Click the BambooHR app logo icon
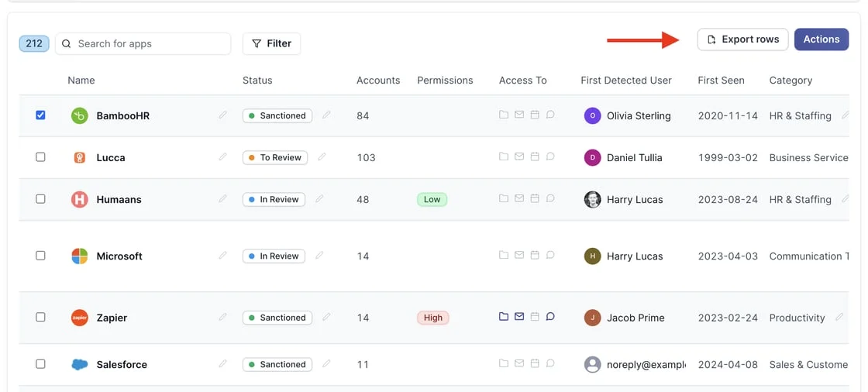This screenshot has height=392, width=868. 80,115
